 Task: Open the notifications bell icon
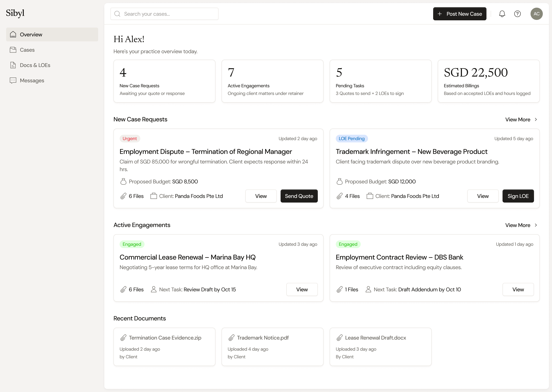click(502, 14)
